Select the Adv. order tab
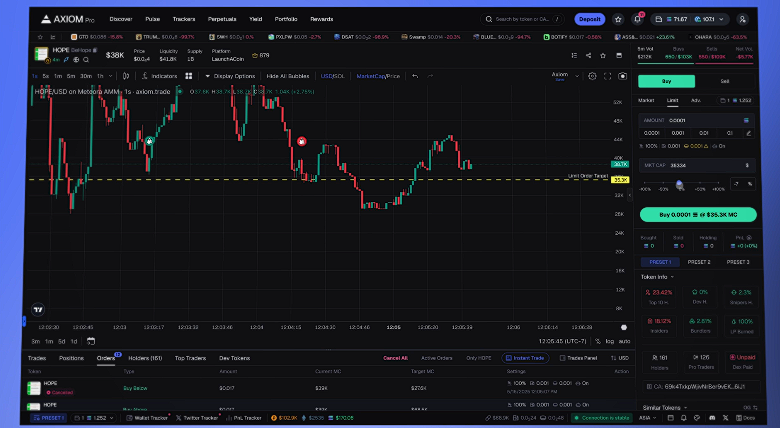Screen dimensions: 780x428 pyautogui.click(x=696, y=101)
